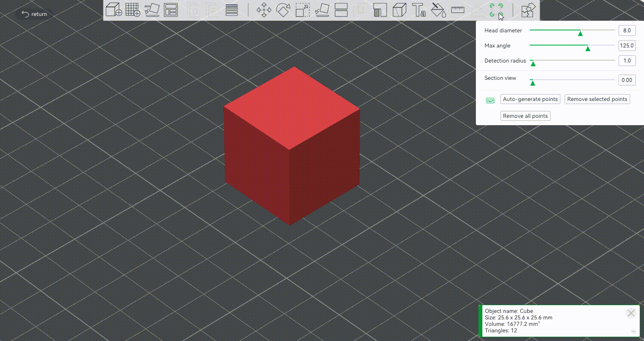Select the red cube in the viewport

pos(291,147)
